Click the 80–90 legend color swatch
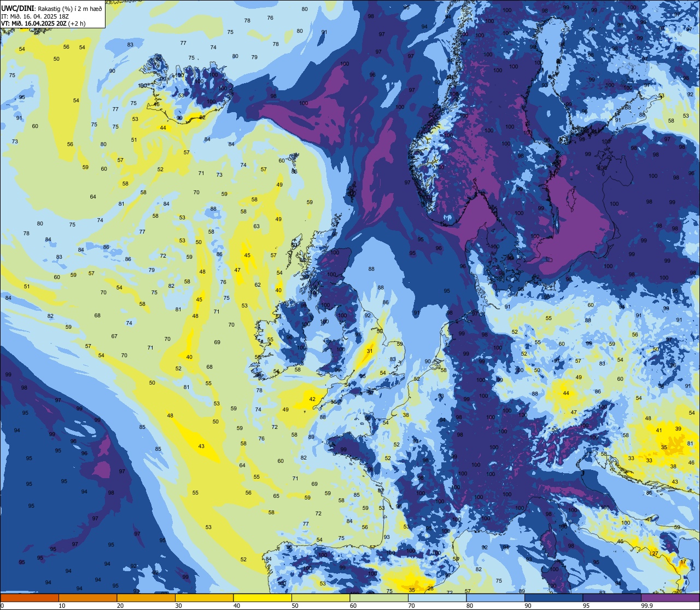Image resolution: width=700 pixels, height=610 pixels. pos(495,597)
